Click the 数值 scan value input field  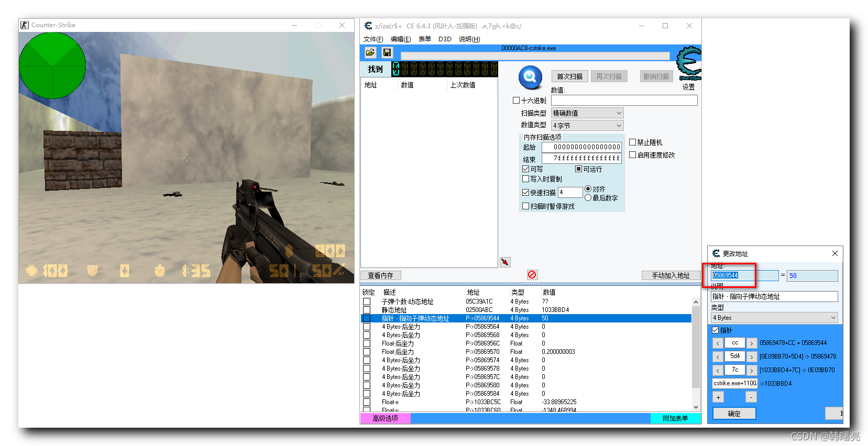pyautogui.click(x=624, y=100)
